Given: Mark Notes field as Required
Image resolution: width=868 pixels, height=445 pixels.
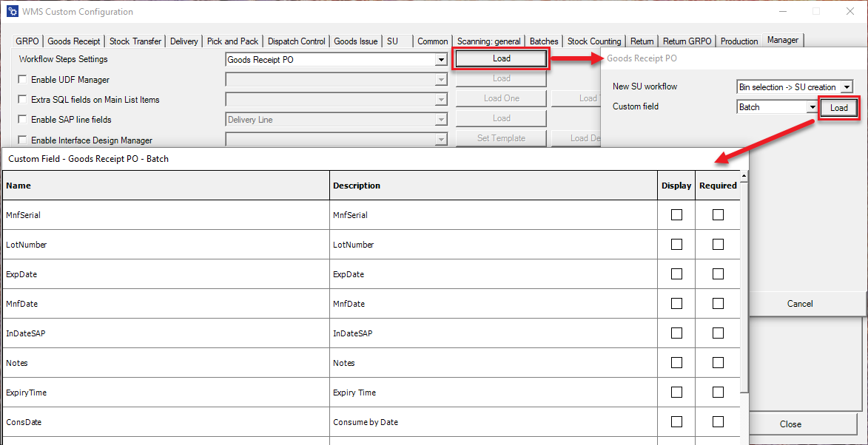Looking at the screenshot, I should pyautogui.click(x=718, y=363).
